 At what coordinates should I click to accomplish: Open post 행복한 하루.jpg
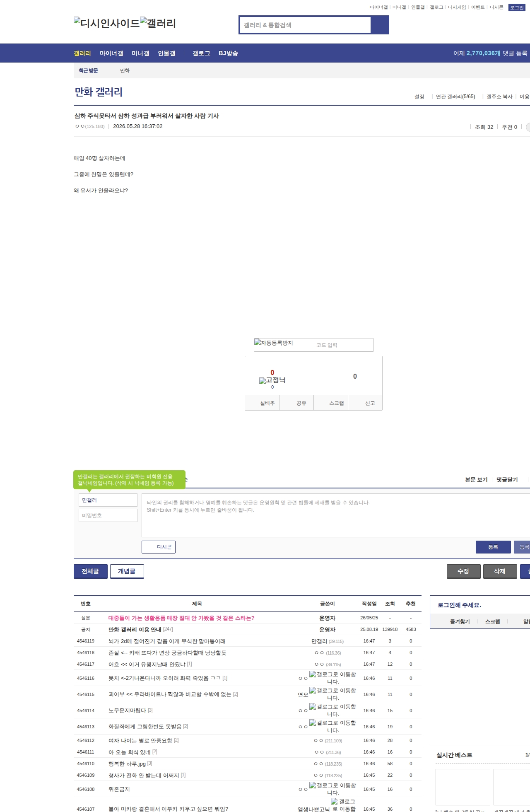tap(127, 764)
